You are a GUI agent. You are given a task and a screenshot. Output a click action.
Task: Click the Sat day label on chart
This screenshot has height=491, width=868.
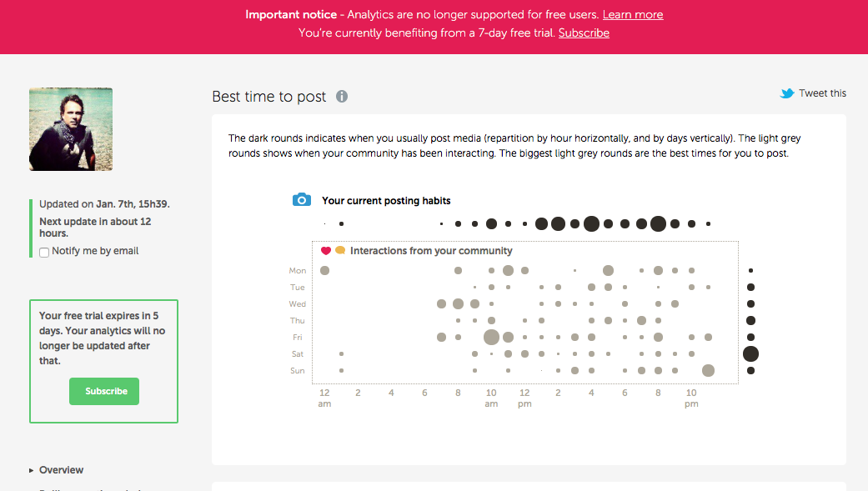coord(298,354)
